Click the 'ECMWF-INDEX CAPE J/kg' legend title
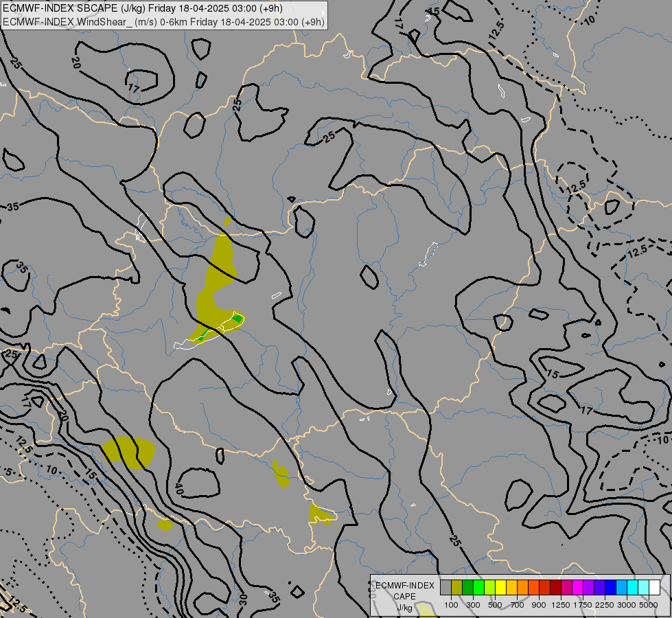 pyautogui.click(x=404, y=597)
